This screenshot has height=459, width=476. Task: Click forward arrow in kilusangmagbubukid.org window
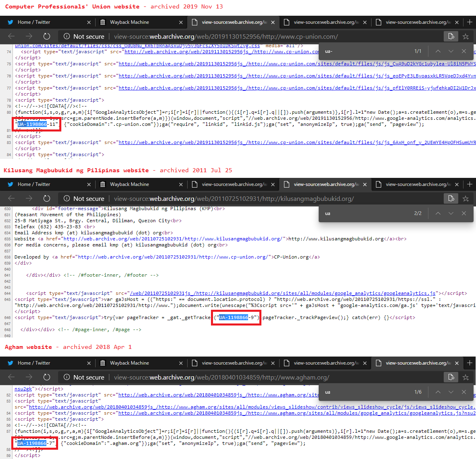(x=29, y=198)
